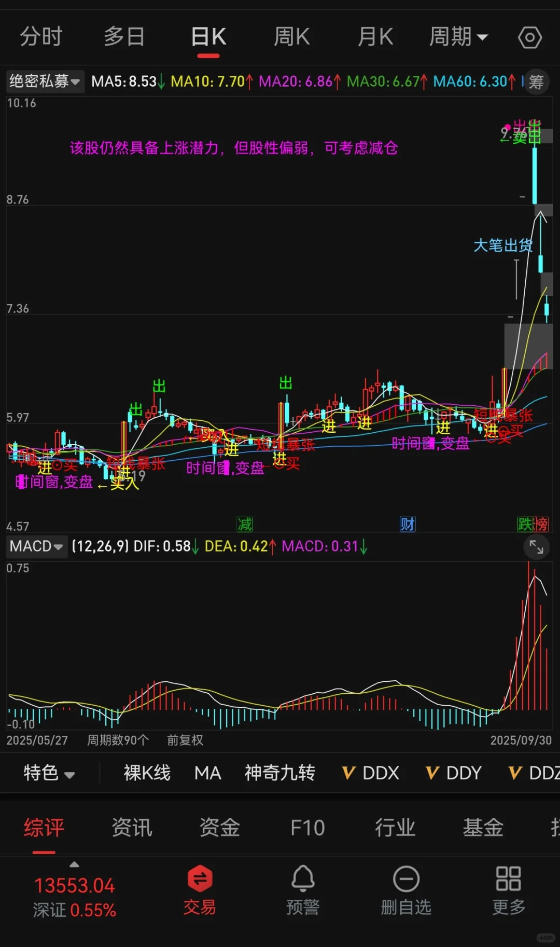The image size is (560, 947).
Task: Tap 周期数90个 period count
Action: (118, 740)
